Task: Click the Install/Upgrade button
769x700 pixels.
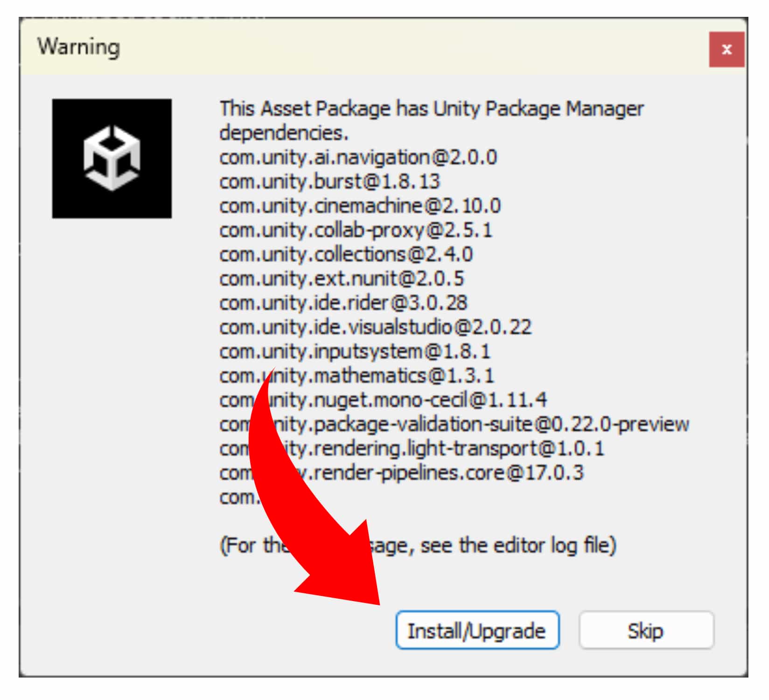Action: click(x=477, y=630)
